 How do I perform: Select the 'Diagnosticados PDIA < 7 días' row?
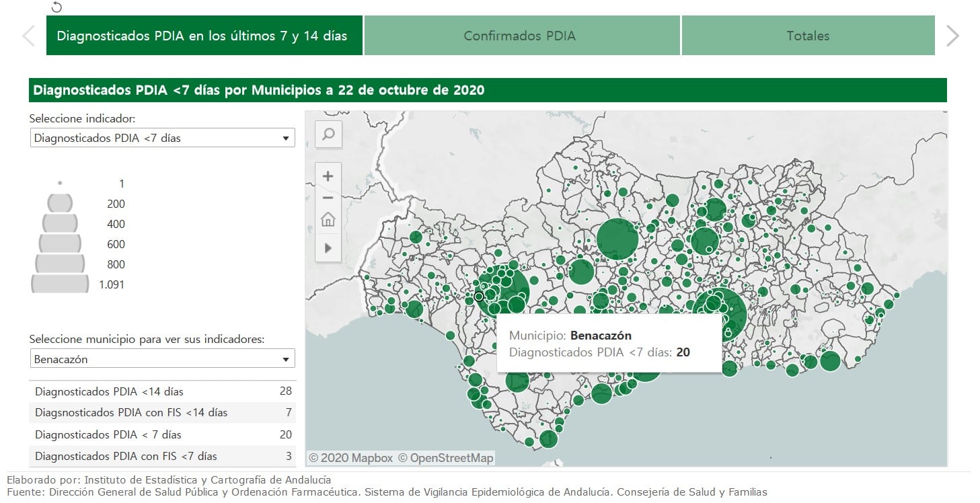[x=162, y=434]
